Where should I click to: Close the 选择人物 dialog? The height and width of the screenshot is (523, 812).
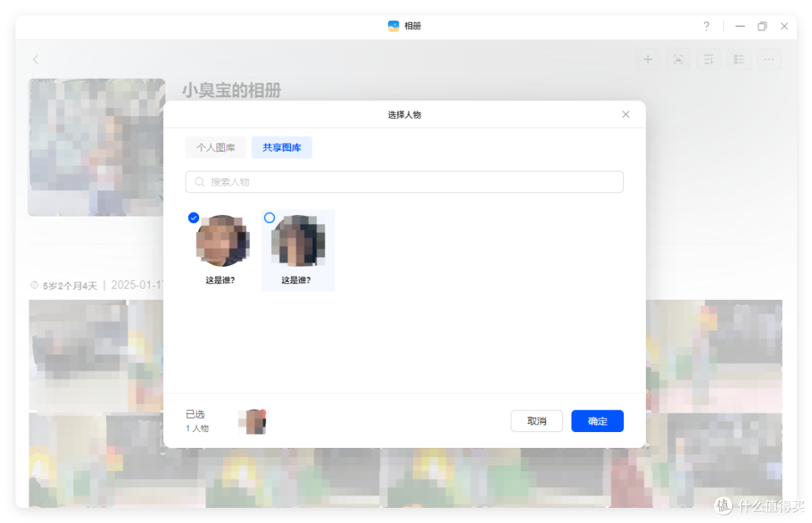pyautogui.click(x=626, y=114)
